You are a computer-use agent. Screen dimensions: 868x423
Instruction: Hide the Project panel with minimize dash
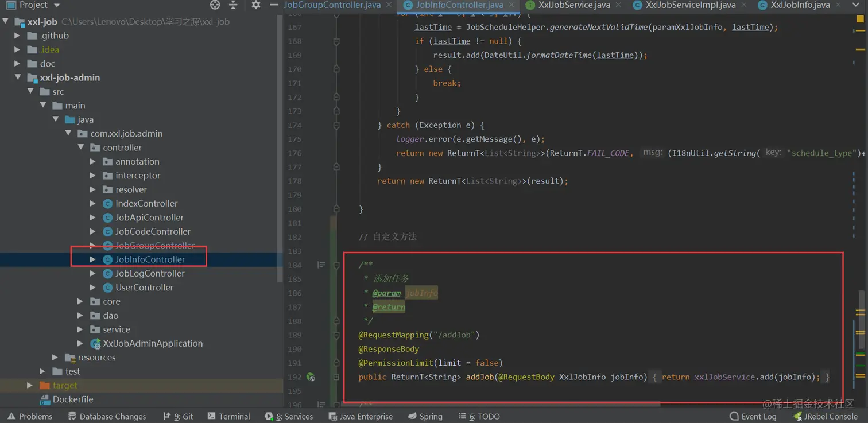(x=274, y=5)
